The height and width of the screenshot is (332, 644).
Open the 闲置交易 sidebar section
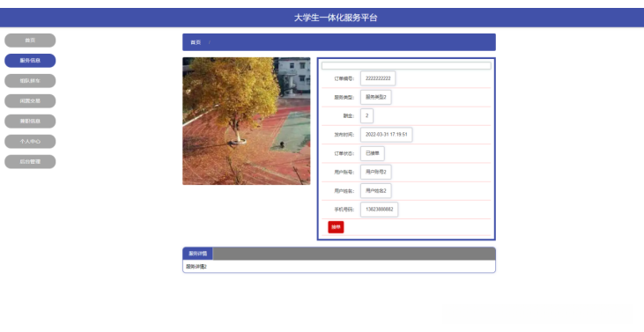tap(30, 101)
